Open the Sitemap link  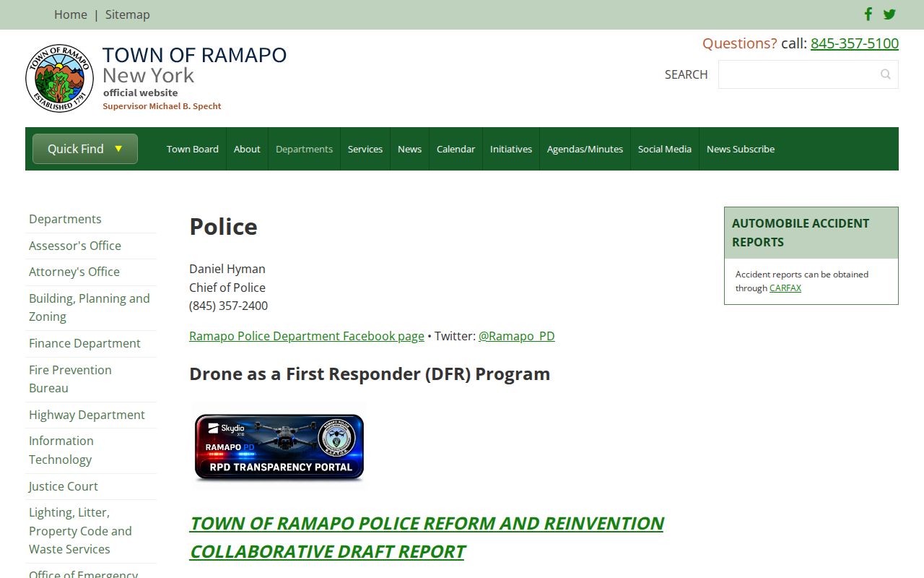pos(128,14)
